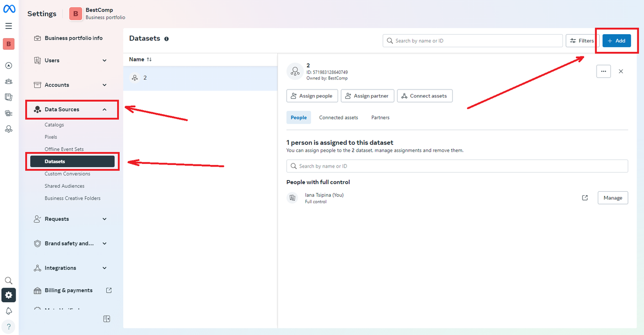
Task: Open the people group icon in left rail
Action: point(9,81)
